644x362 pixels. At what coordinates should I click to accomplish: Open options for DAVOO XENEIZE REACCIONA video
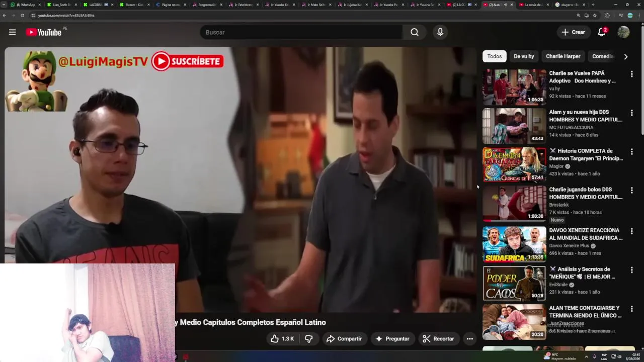tap(631, 231)
